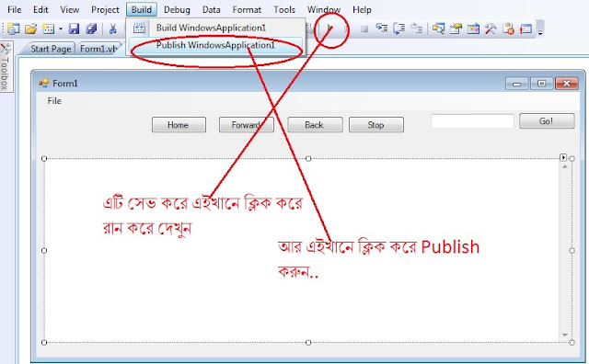
Task: Click the Open File folder icon
Action: coord(30,28)
